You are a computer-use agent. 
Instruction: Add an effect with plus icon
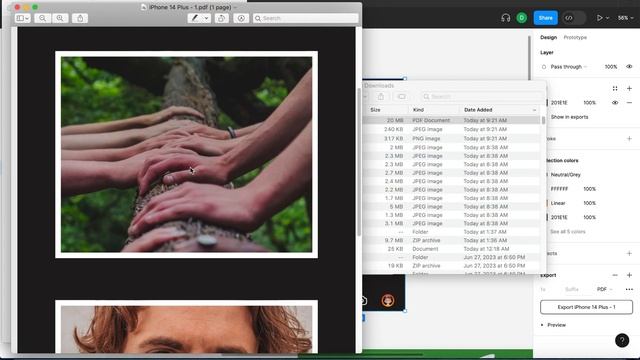click(629, 253)
